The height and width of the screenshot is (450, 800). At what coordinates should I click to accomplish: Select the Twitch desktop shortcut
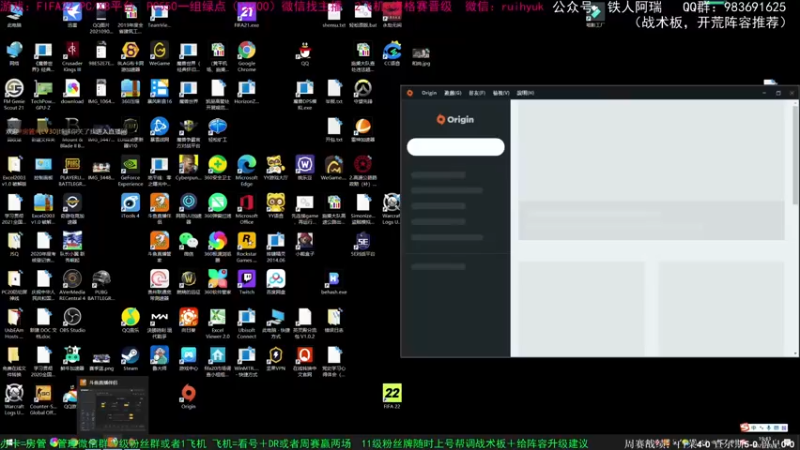(x=246, y=282)
